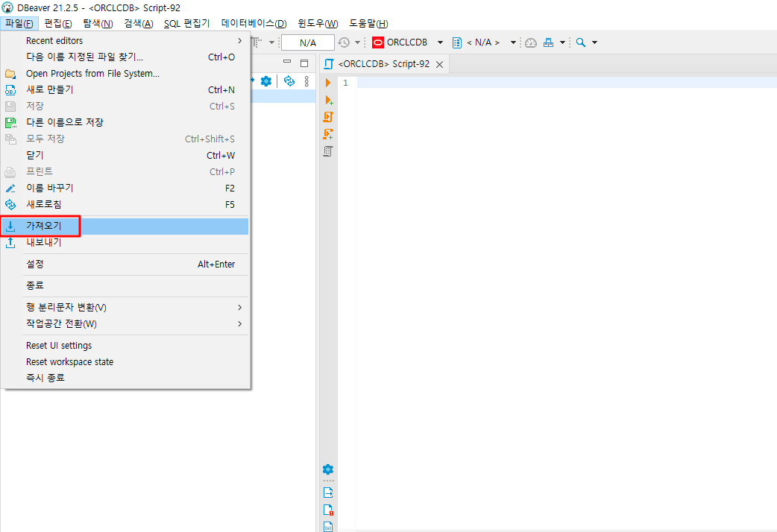Image resolution: width=777 pixels, height=532 pixels.
Task: Click the variables panel icon at the bottom
Action: click(328, 527)
